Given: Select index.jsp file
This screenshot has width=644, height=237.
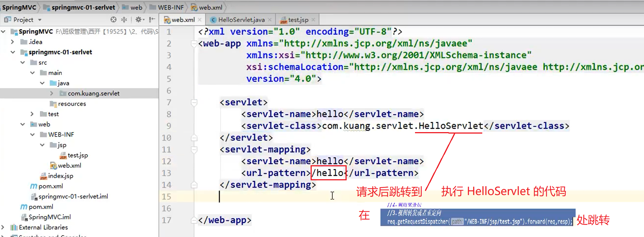Looking at the screenshot, I should pyautogui.click(x=61, y=176).
